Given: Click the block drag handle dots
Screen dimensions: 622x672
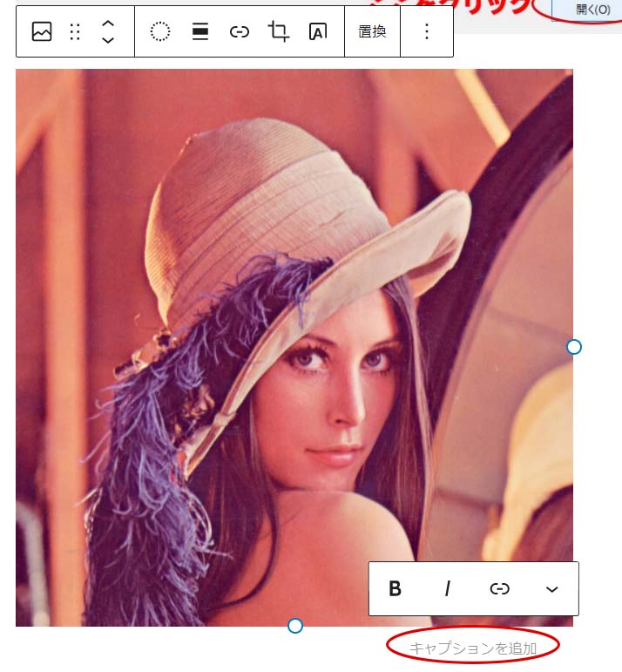Looking at the screenshot, I should click(75, 32).
